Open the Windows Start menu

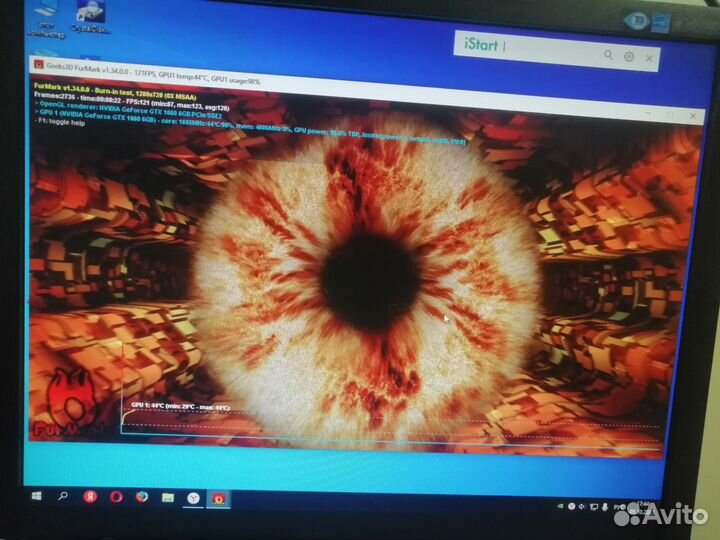36,495
